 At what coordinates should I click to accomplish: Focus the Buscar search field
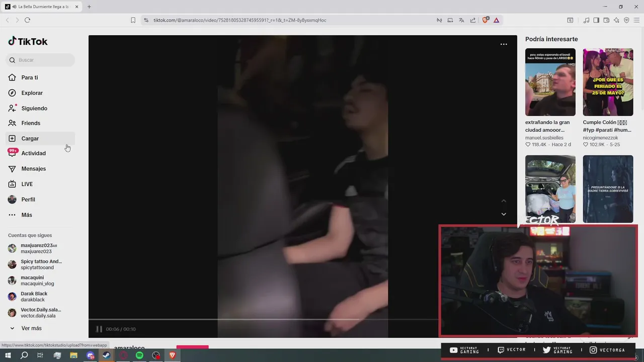(x=40, y=60)
